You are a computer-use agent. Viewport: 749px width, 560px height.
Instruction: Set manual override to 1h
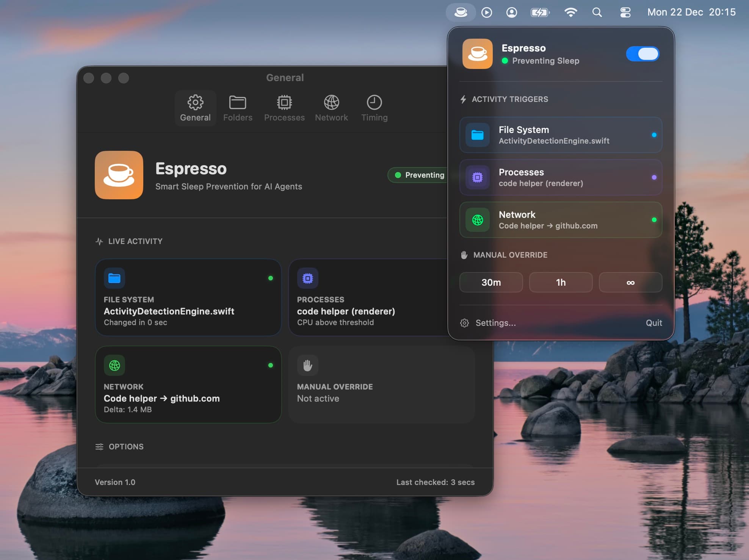pos(561,282)
